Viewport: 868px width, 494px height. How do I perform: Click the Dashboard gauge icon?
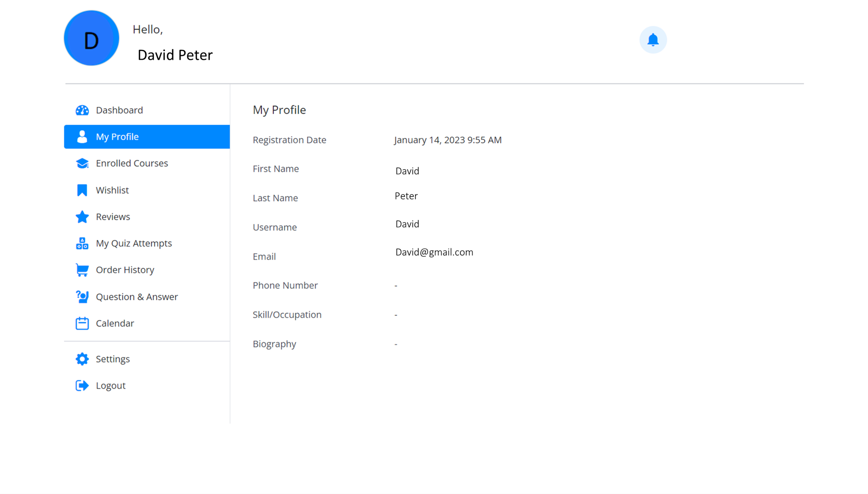(82, 110)
